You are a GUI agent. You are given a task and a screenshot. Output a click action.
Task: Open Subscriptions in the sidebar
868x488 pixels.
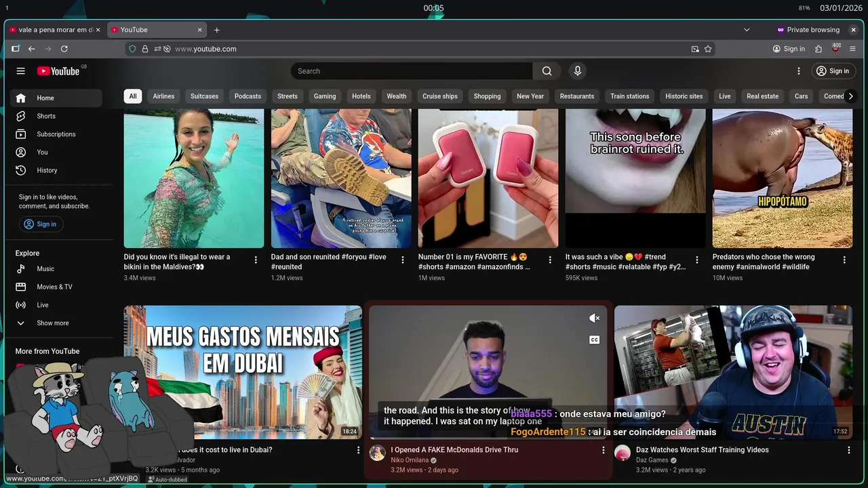[56, 134]
